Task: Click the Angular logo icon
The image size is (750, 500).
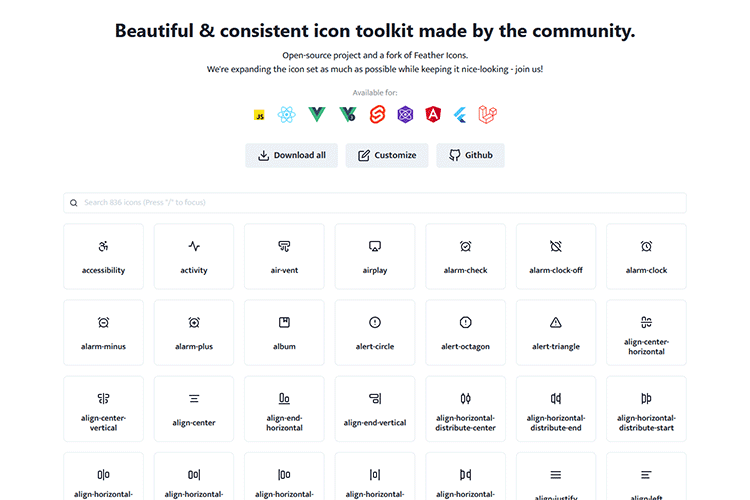Action: pyautogui.click(x=433, y=115)
